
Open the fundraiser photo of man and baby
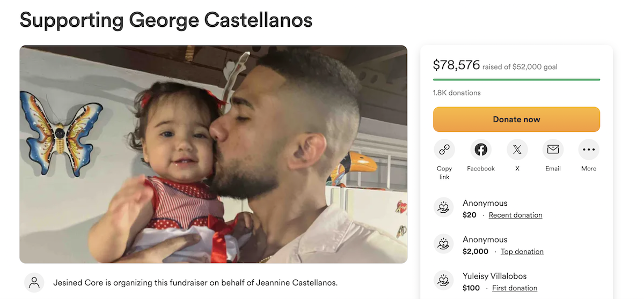click(213, 154)
